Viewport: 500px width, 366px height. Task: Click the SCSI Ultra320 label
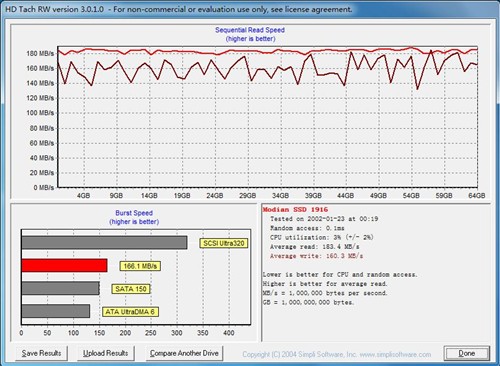tap(224, 243)
